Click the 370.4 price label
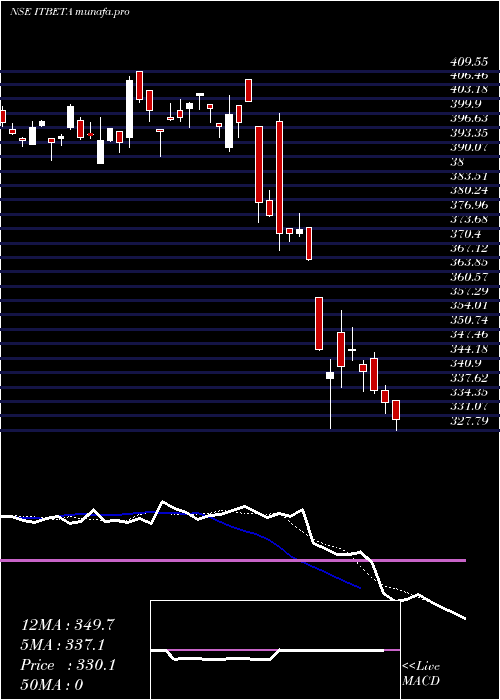The image size is (500, 700). 465,233
